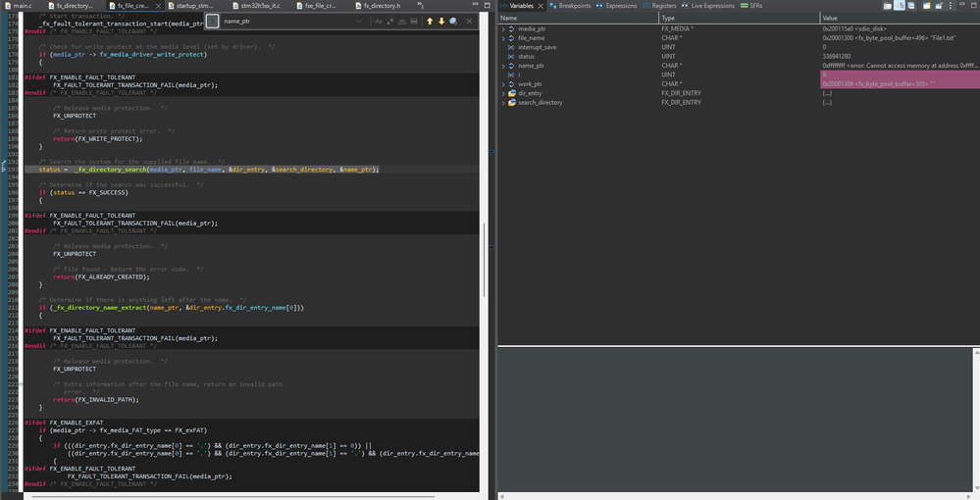980x500 pixels.
Task: Click the name_ptr search input field
Action: click(286, 22)
